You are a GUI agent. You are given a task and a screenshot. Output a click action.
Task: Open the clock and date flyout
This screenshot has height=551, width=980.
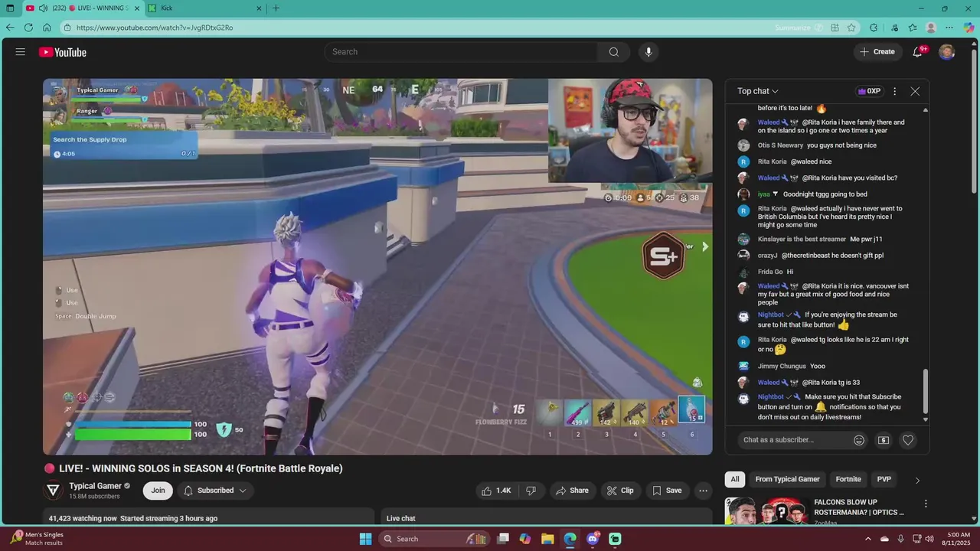[x=959, y=539]
